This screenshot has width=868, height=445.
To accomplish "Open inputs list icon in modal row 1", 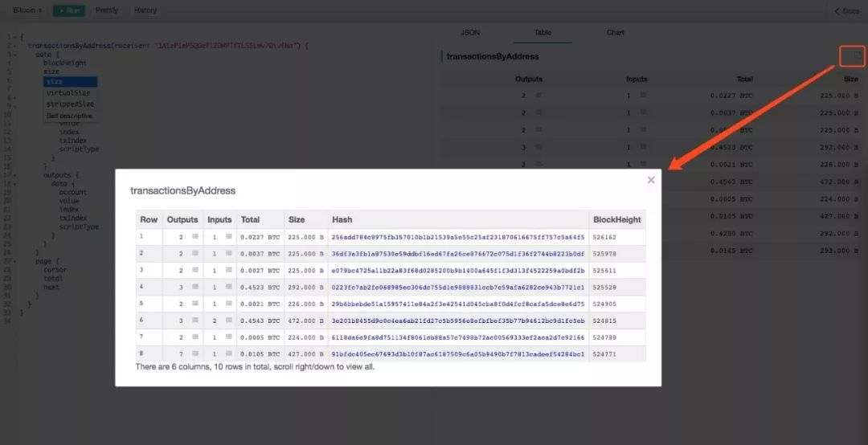I will pos(228,237).
